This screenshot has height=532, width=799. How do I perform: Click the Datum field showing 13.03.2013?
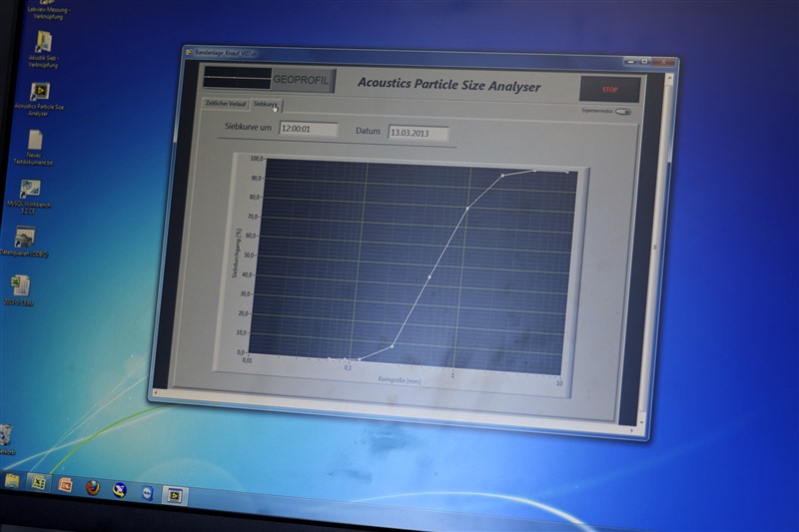[x=417, y=133]
